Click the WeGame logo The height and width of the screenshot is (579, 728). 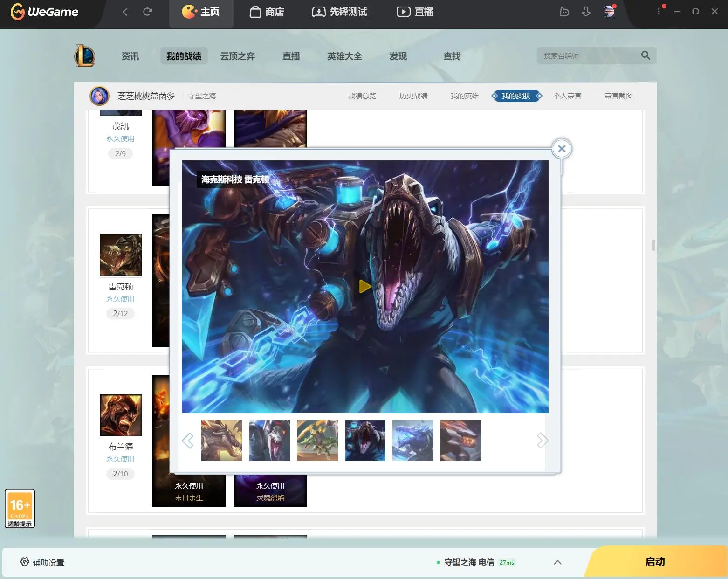click(x=45, y=12)
